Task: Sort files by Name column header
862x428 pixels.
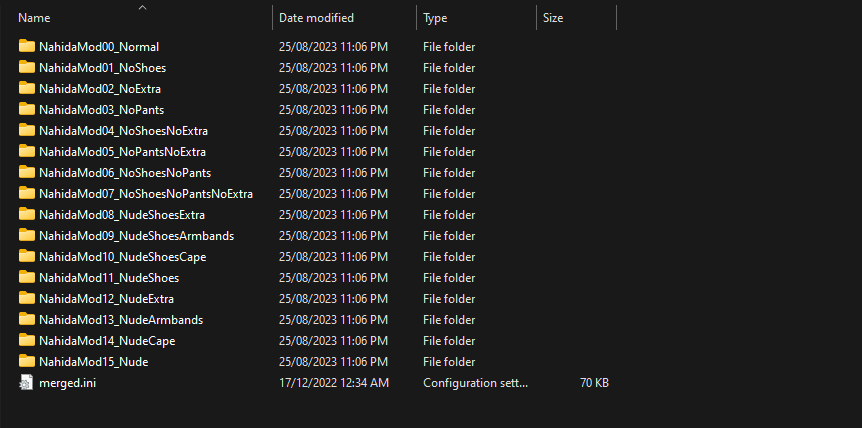Action: (x=35, y=18)
